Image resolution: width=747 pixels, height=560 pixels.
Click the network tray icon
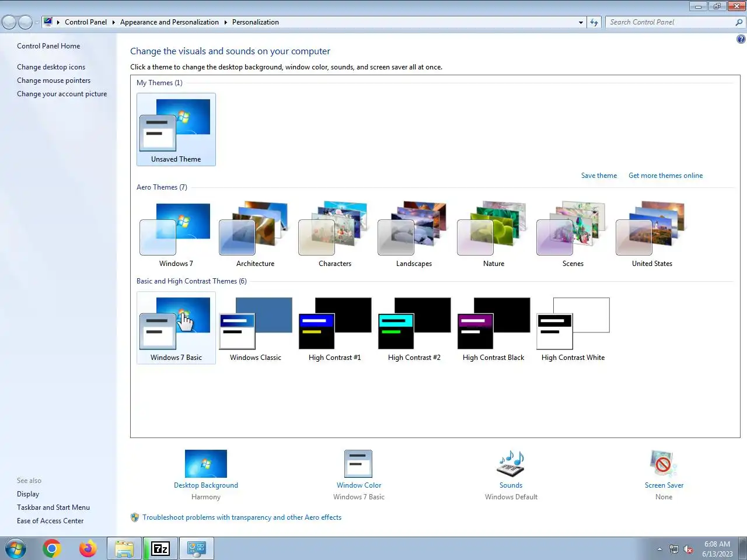673,549
